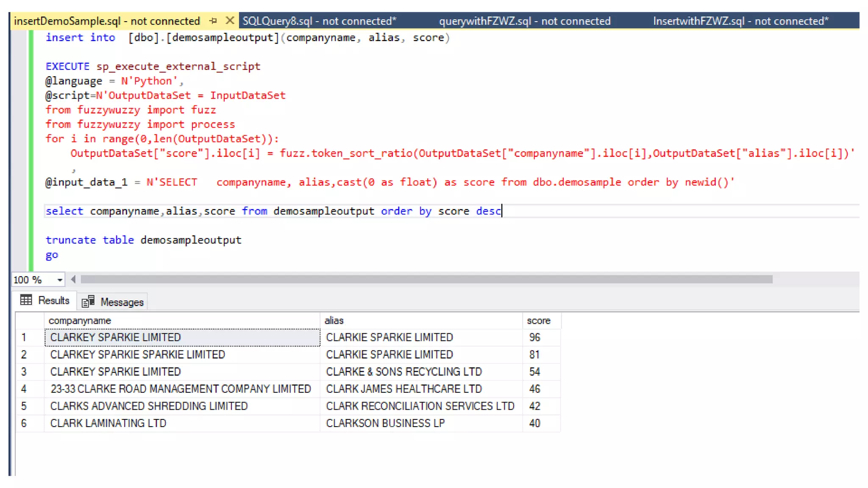Click cell CLARKS ADVANCED SHREDDING LIMITED
The image size is (868, 488).
pos(182,406)
